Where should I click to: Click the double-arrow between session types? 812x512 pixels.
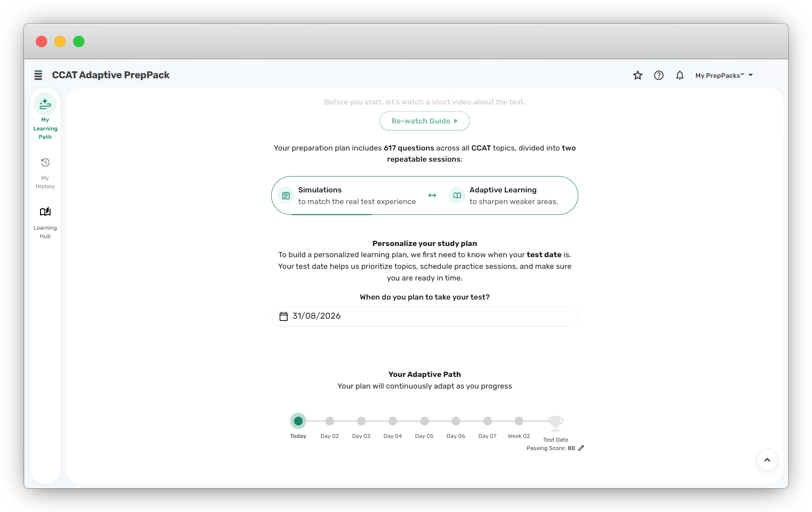click(432, 196)
